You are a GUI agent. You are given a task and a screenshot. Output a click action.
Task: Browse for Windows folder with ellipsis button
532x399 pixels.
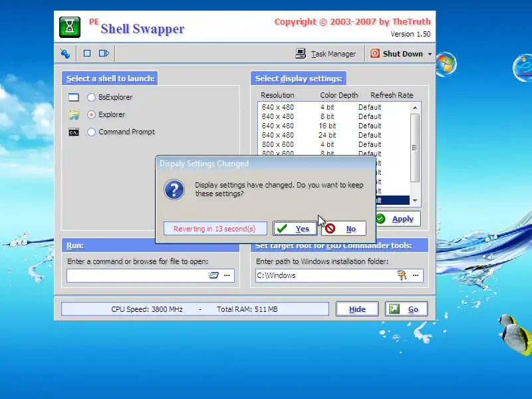(416, 275)
